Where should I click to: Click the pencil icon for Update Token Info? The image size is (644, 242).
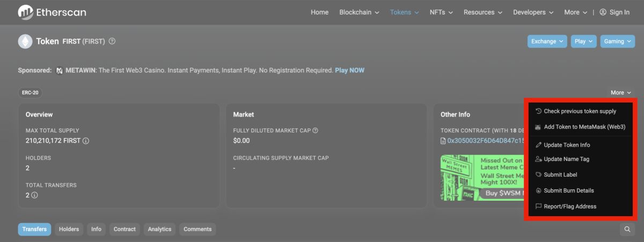[539, 145]
